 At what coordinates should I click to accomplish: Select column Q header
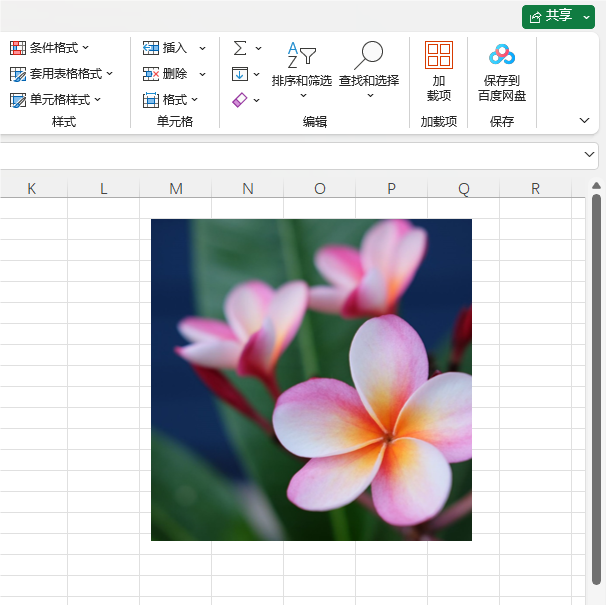click(463, 189)
